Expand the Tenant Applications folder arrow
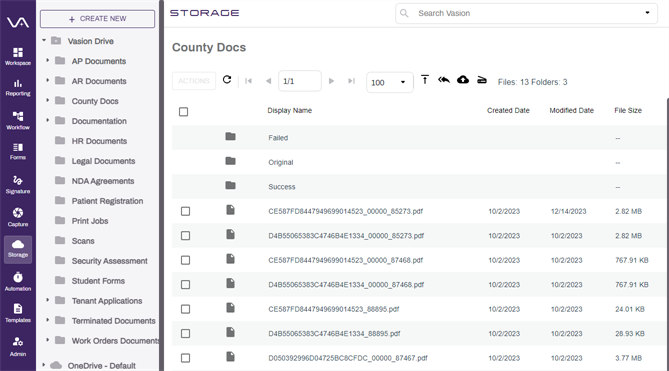This screenshot has height=371, width=669. 48,300
